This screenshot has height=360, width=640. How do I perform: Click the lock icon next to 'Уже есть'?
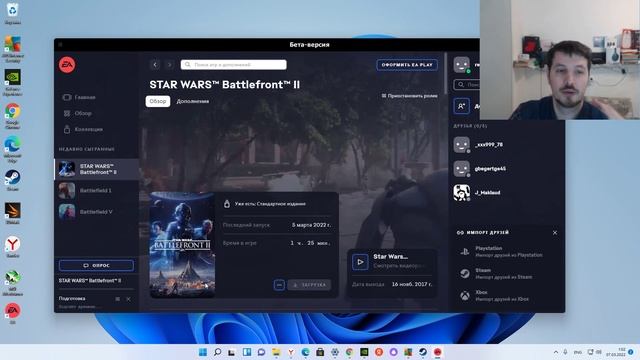[x=227, y=204]
